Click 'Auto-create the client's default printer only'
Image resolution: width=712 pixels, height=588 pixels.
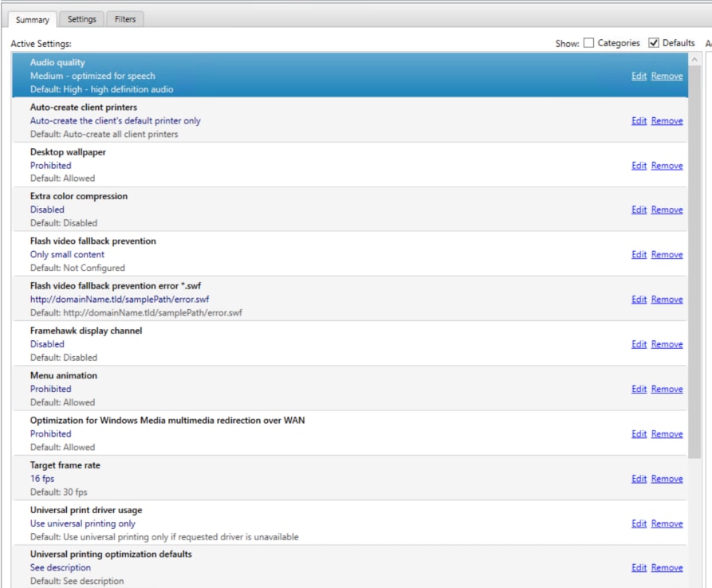116,120
